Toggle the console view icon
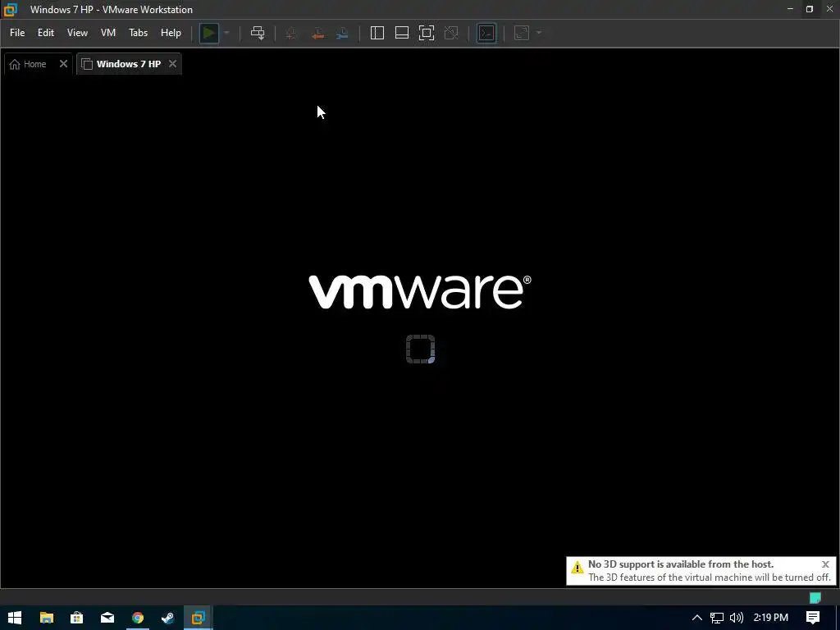The width and height of the screenshot is (840, 630). 486,33
